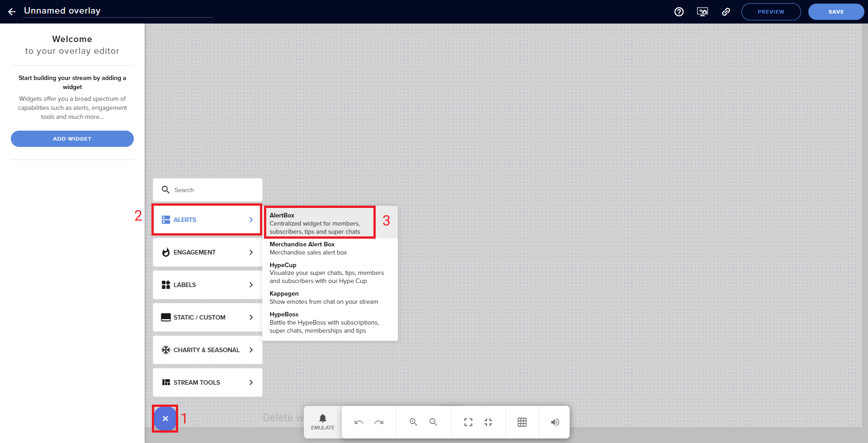The image size is (868, 443).
Task: Select the HypeCup widget
Action: point(330,273)
